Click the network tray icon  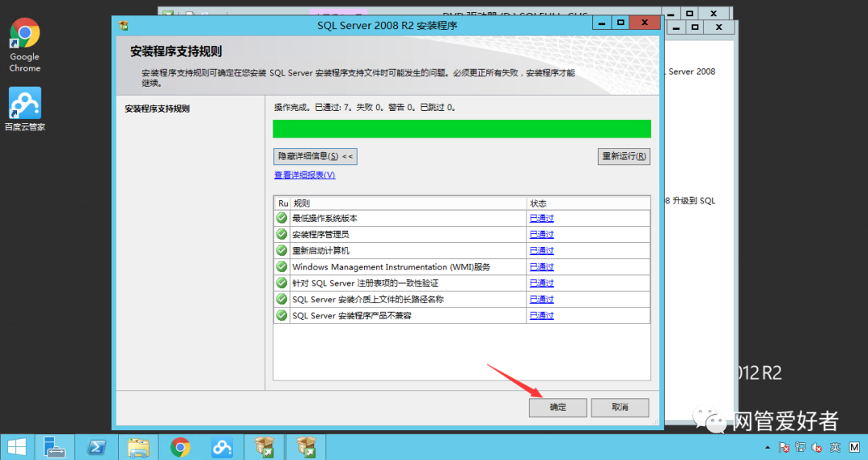pos(800,447)
